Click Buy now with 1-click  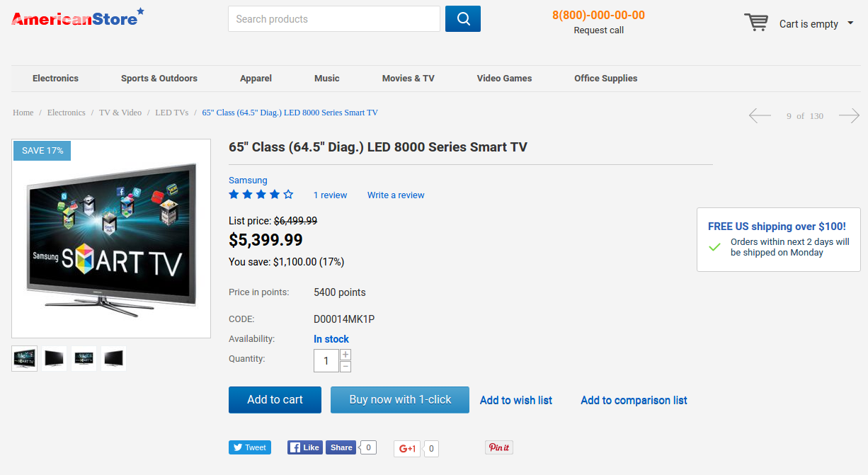click(x=400, y=400)
